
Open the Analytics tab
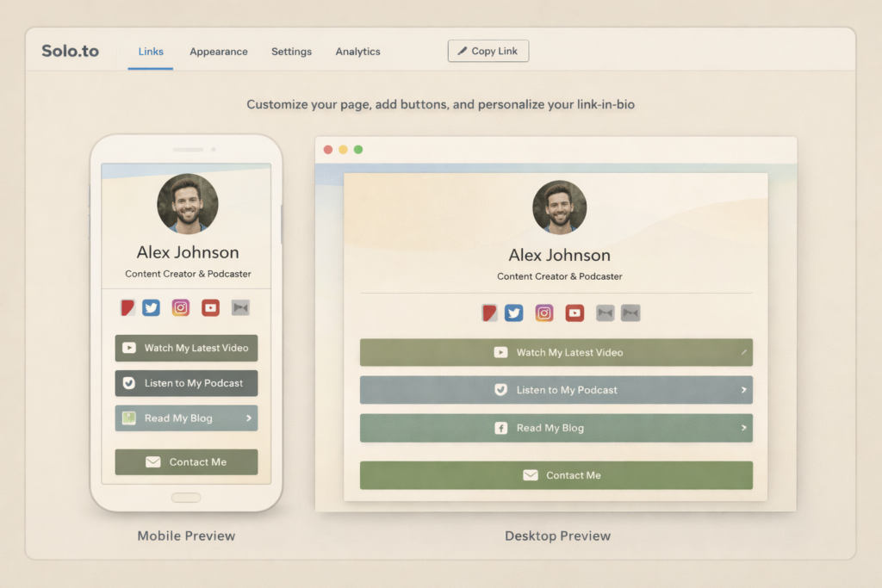click(x=357, y=52)
